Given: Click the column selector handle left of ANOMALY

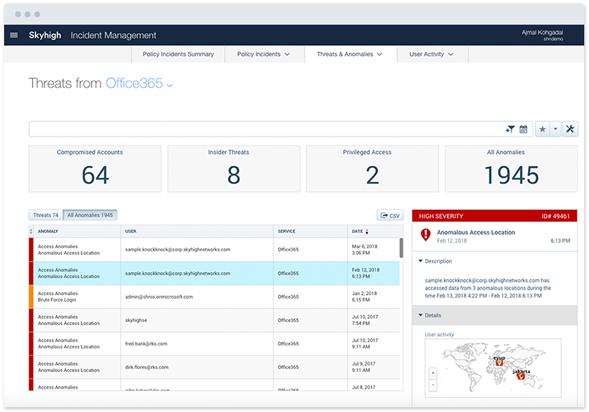Looking at the screenshot, I should (x=31, y=231).
